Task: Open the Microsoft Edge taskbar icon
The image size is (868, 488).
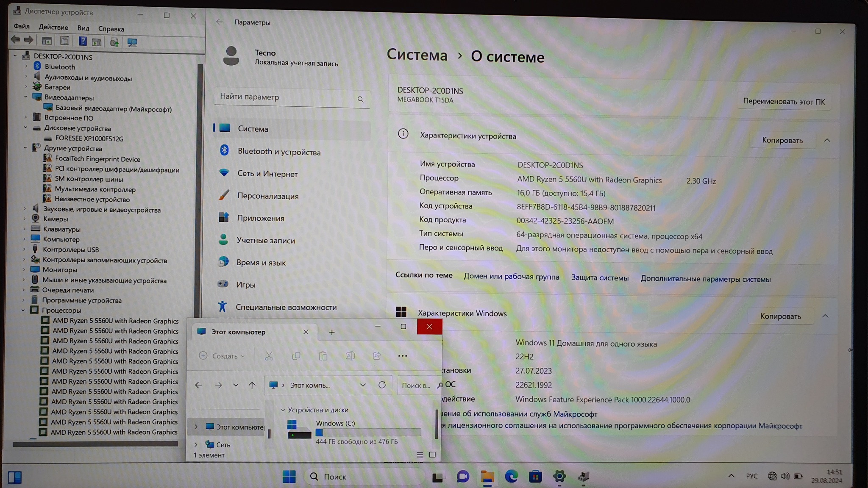Action: pyautogui.click(x=511, y=477)
